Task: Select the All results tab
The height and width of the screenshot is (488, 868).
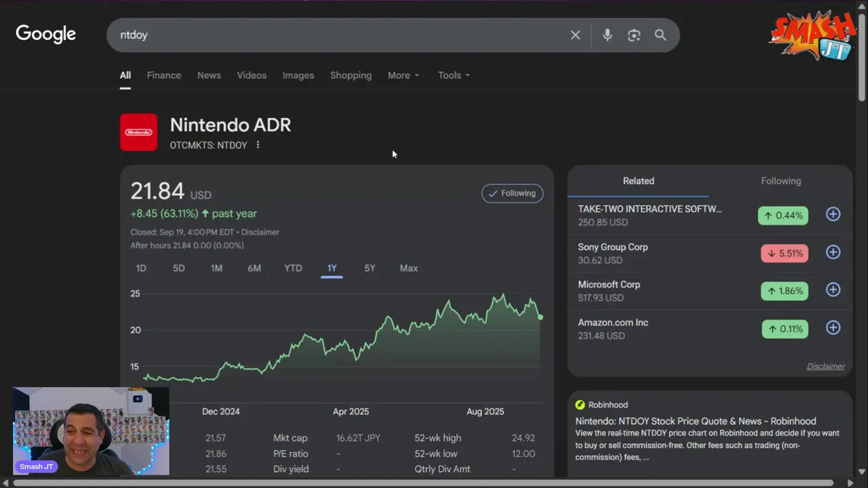Action: [x=125, y=75]
